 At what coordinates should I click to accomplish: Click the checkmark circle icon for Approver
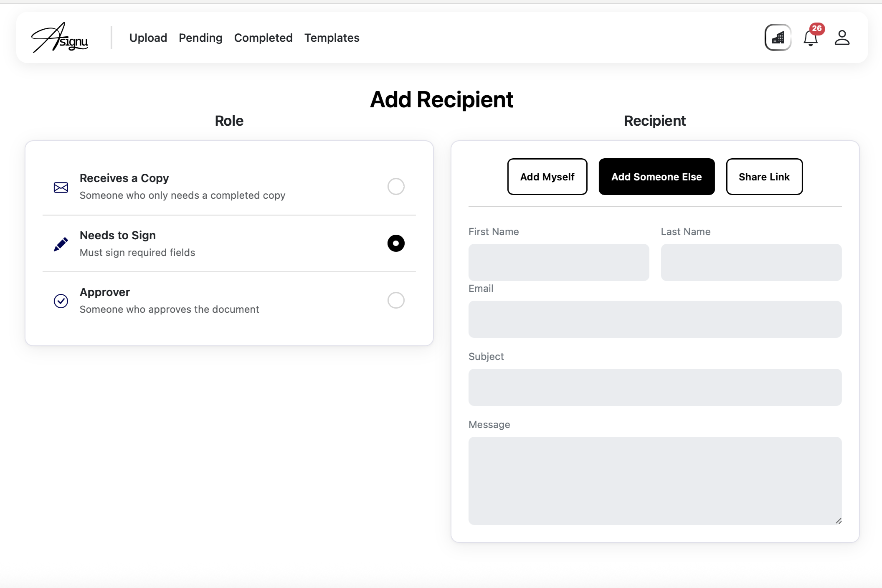61,301
